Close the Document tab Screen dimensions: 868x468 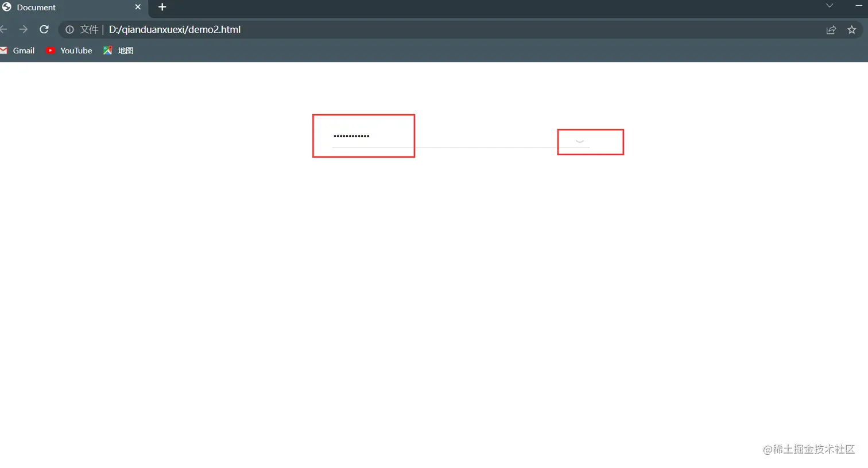(x=138, y=7)
